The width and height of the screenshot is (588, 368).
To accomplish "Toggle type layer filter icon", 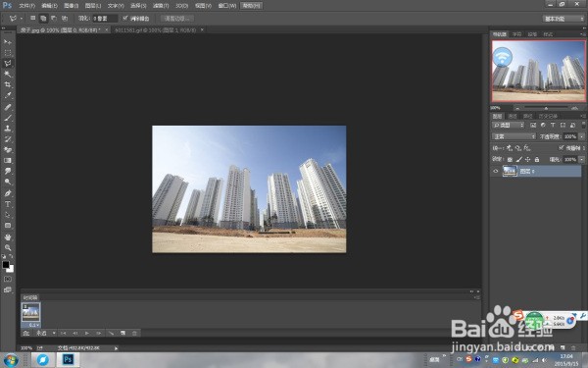I will point(553,125).
